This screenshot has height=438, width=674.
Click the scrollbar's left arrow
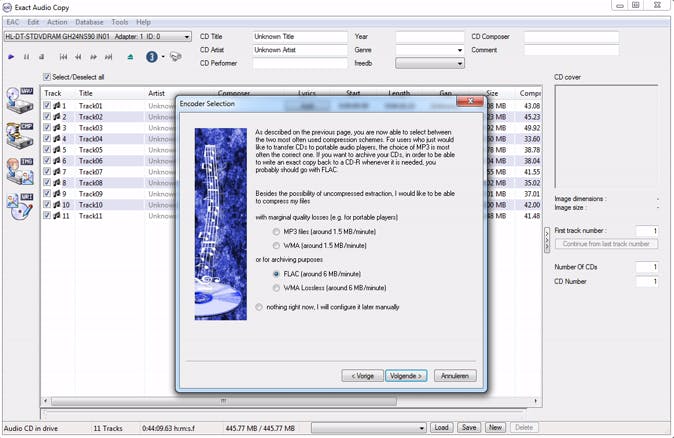(46, 401)
